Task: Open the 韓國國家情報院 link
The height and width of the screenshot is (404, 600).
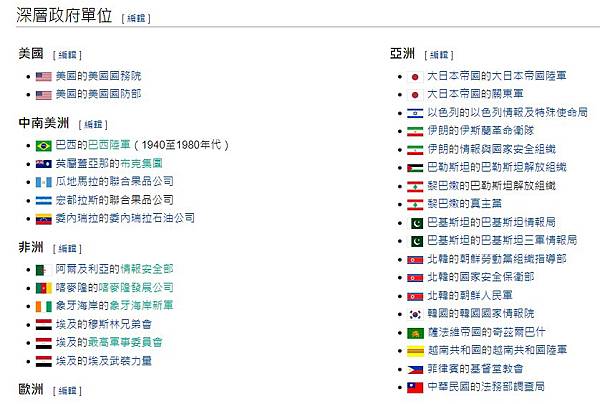Action: click(497, 314)
